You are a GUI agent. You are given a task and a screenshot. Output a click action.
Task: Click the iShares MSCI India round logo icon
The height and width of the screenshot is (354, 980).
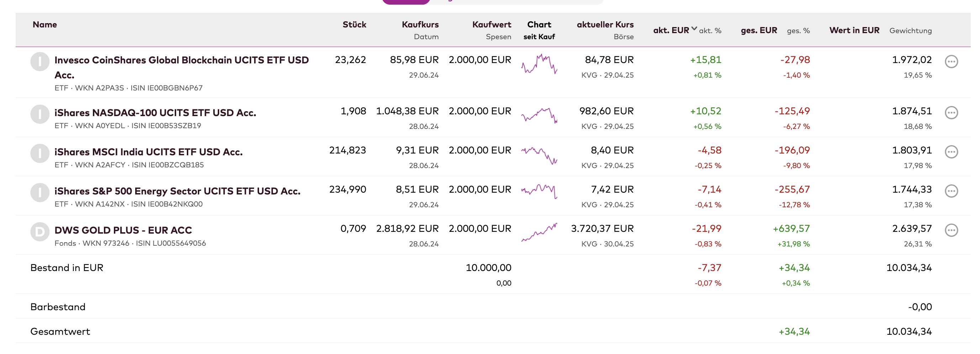40,153
